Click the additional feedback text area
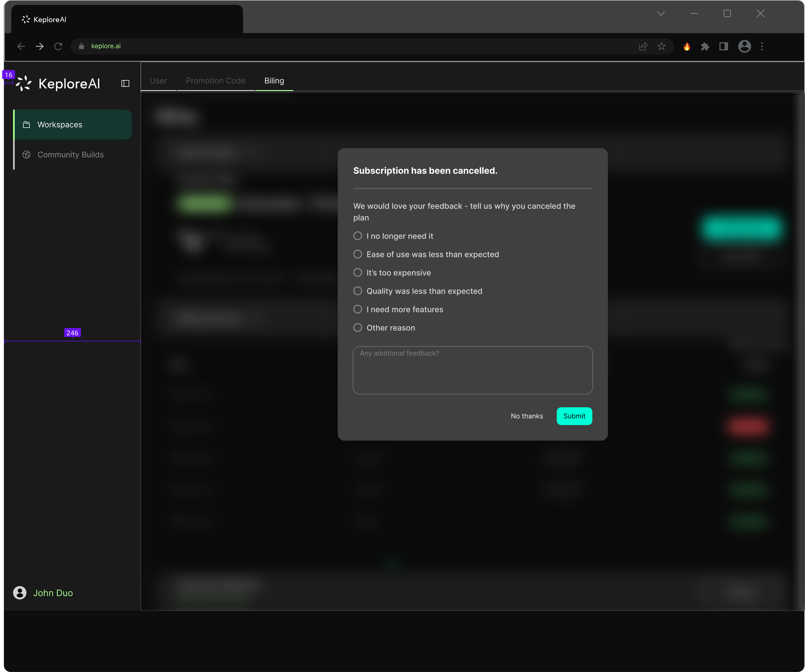Screen dimensions: 805x672 tap(472, 370)
